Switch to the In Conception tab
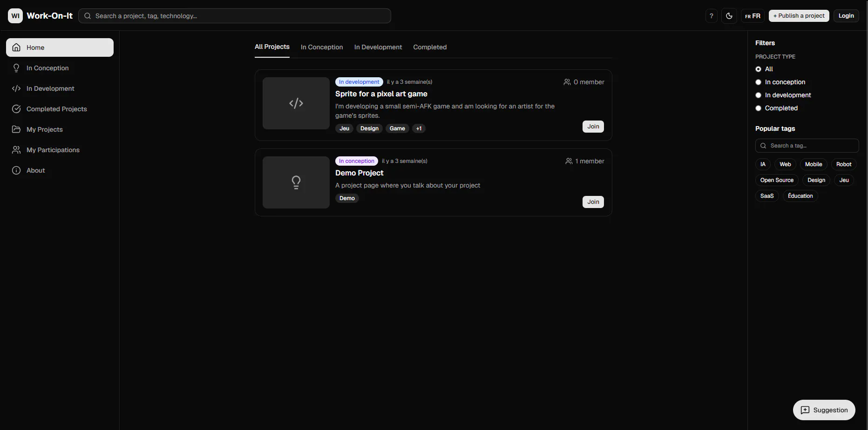The width and height of the screenshot is (868, 430). (x=322, y=47)
